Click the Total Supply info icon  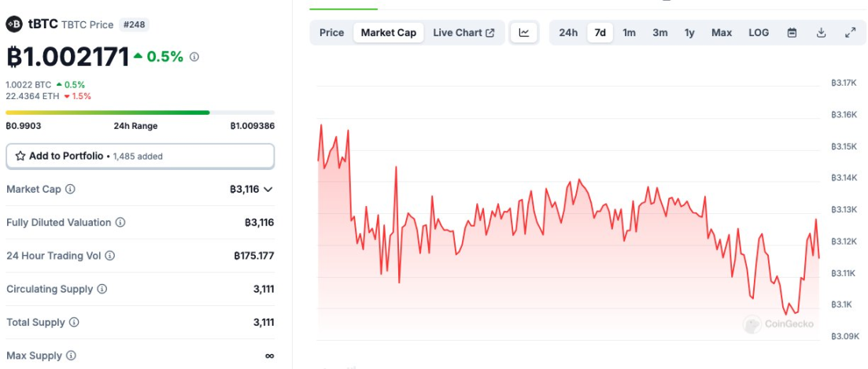pyautogui.click(x=74, y=323)
